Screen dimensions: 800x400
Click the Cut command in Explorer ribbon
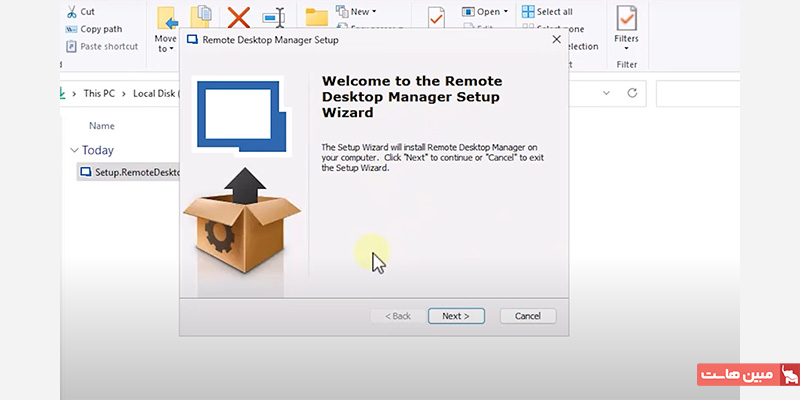(x=81, y=11)
